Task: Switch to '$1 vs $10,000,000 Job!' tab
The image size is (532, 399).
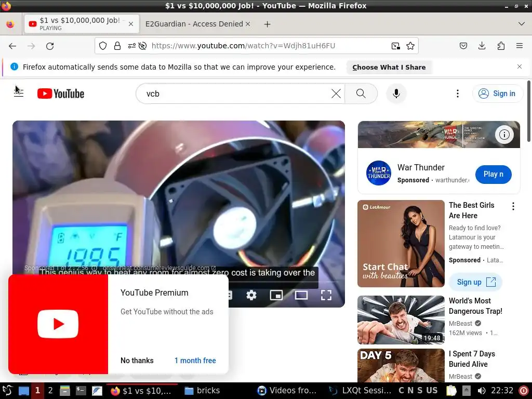Action: (82, 24)
